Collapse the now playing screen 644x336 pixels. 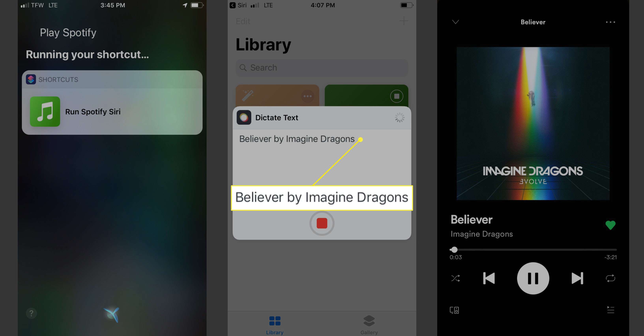point(455,22)
